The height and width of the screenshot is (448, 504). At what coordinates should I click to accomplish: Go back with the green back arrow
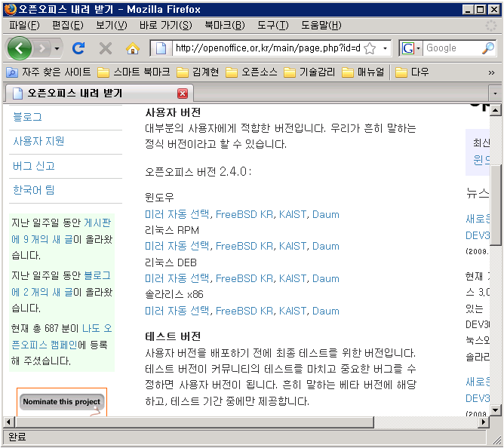tap(20, 48)
